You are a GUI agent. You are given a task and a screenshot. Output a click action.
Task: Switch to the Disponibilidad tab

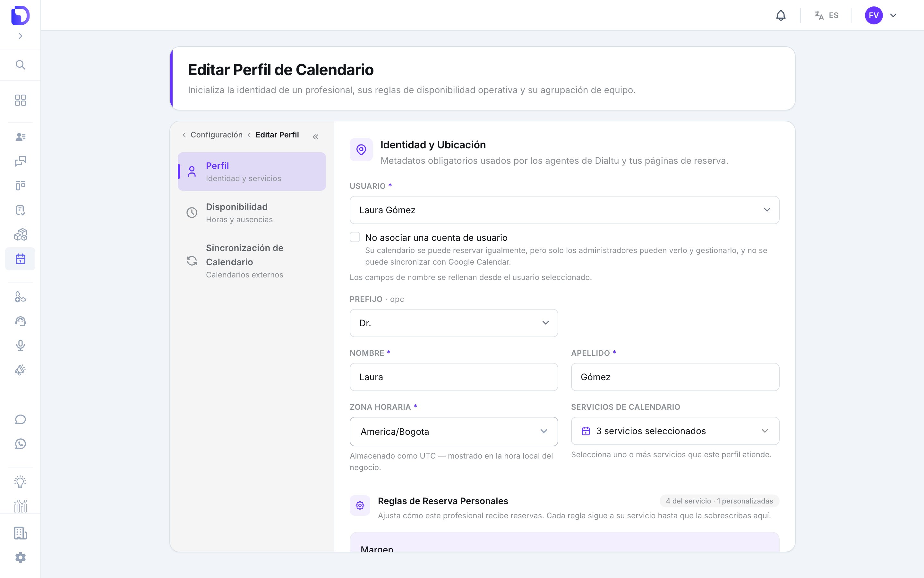[x=252, y=213]
